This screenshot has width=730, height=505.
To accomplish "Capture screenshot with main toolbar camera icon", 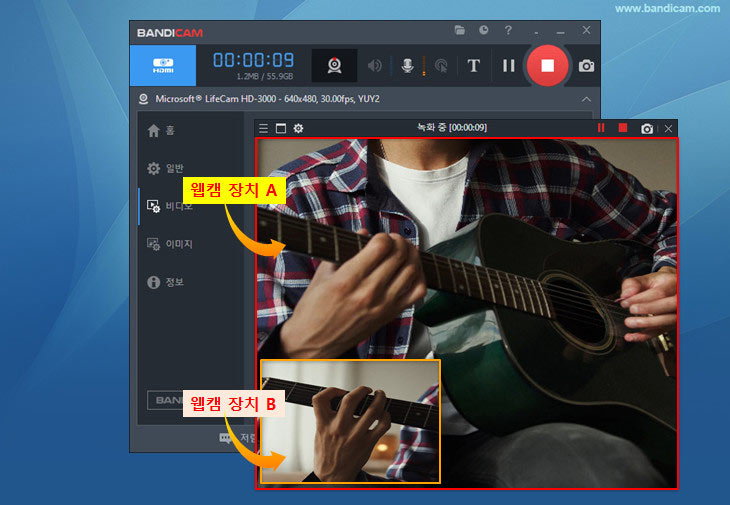I will point(586,66).
